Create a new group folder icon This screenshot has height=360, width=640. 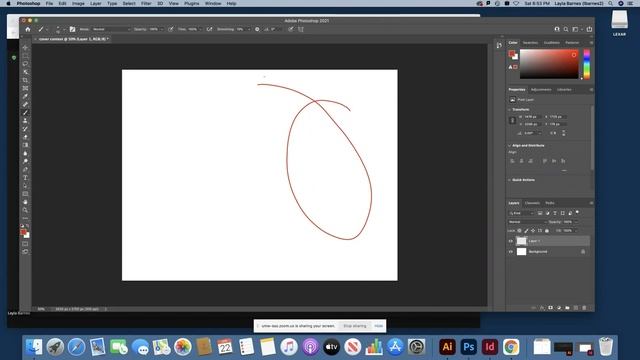tap(567, 308)
